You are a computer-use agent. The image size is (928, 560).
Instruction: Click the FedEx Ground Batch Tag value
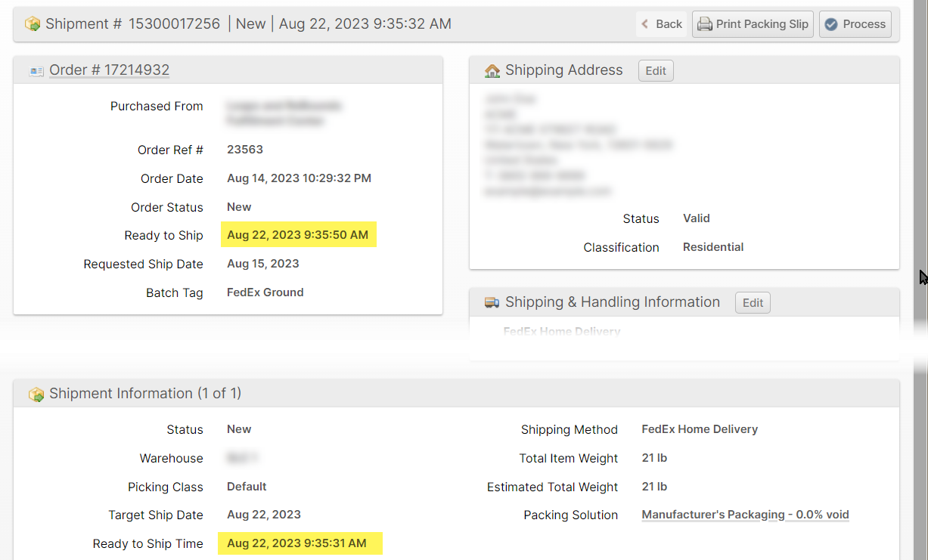(x=265, y=292)
